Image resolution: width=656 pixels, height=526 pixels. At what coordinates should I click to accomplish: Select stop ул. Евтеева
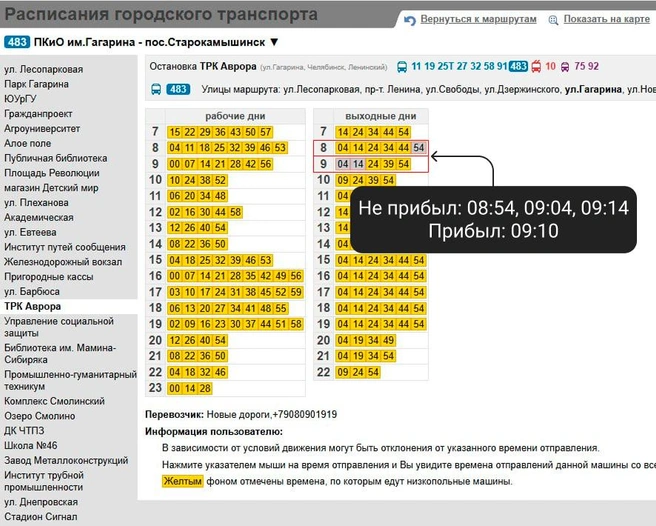30,232
